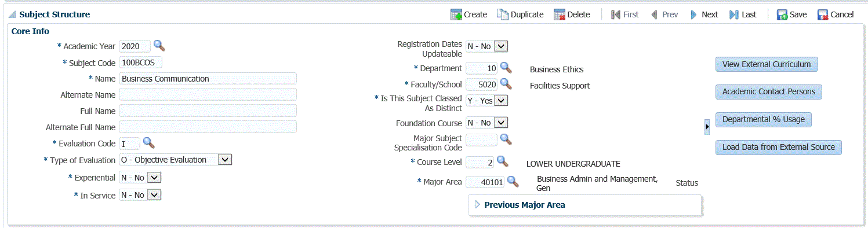868x228 pixels.
Task: Click the Core Info heading
Action: (30, 31)
